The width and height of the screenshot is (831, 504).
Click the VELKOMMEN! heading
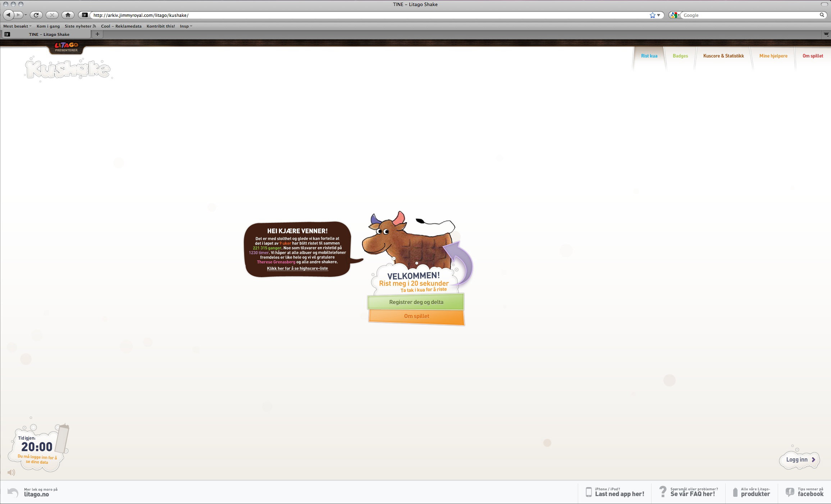point(414,276)
